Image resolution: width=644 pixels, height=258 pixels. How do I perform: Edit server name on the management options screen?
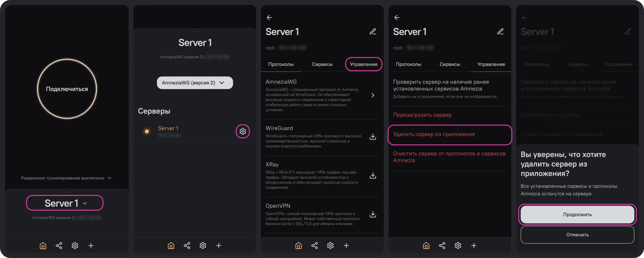pyautogui.click(x=501, y=31)
